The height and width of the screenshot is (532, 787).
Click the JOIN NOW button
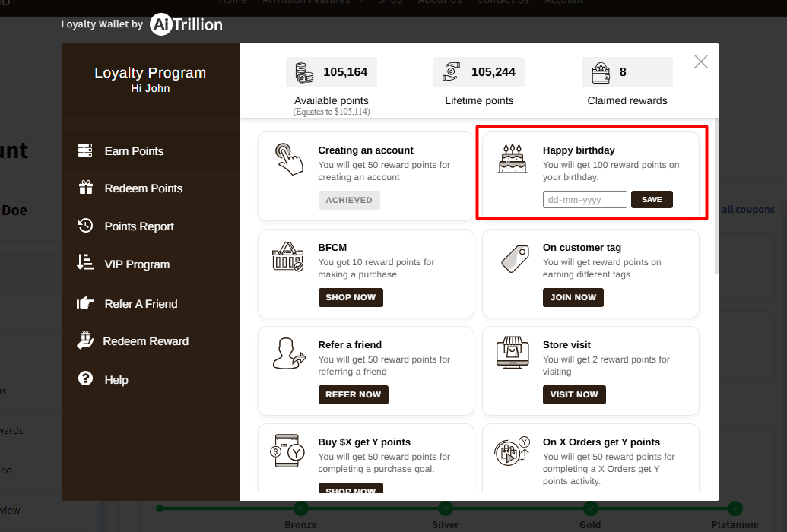pyautogui.click(x=573, y=297)
